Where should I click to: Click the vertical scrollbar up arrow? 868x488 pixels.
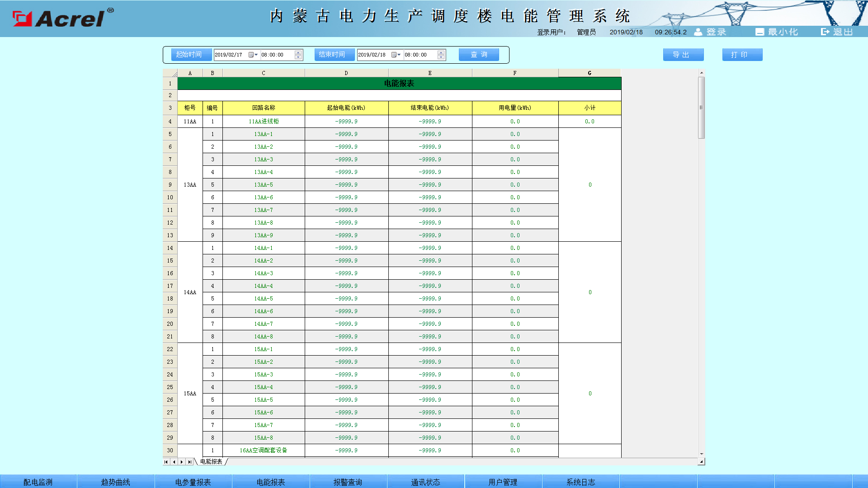coord(702,73)
